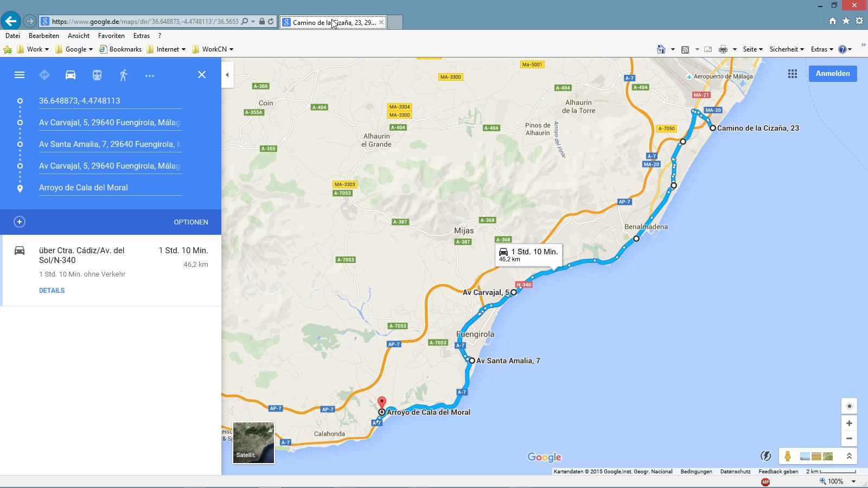Expand the imagery panel chevrons
The height and width of the screenshot is (488, 868).
pyautogui.click(x=849, y=457)
